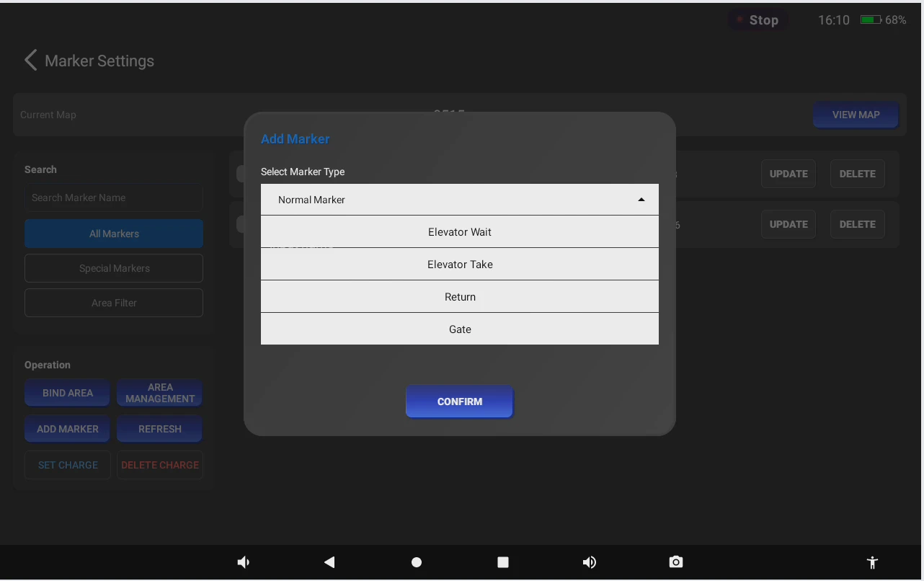Viewport: 924px width, 581px height.
Task: Tap the recent apps square icon
Action: point(503,562)
